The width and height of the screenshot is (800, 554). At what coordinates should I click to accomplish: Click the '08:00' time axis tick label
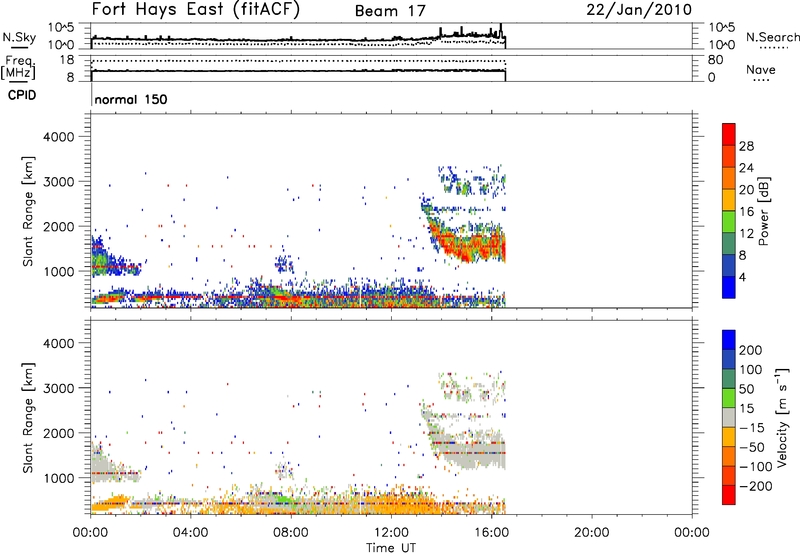(x=291, y=533)
